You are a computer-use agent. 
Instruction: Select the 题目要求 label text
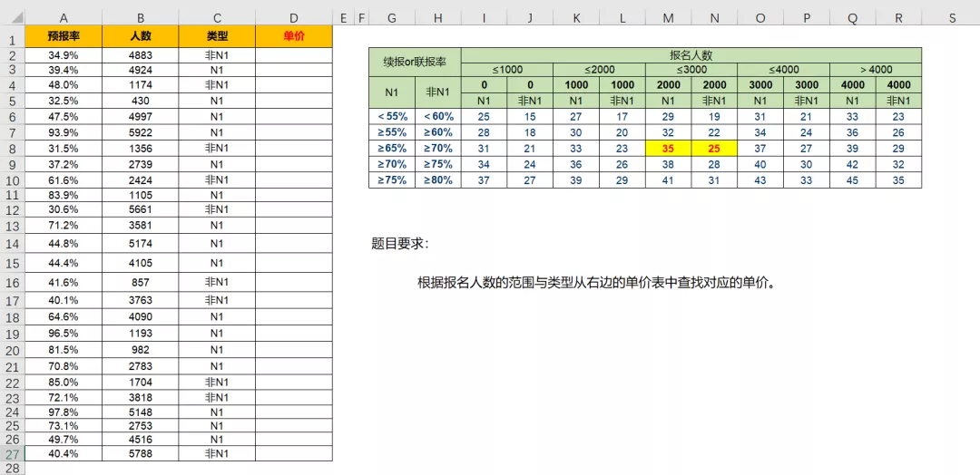400,244
